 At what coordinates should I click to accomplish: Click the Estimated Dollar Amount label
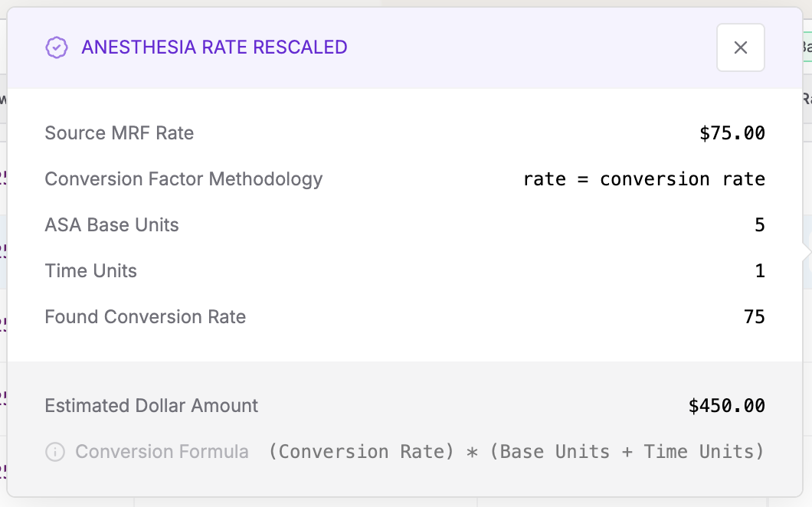point(152,406)
